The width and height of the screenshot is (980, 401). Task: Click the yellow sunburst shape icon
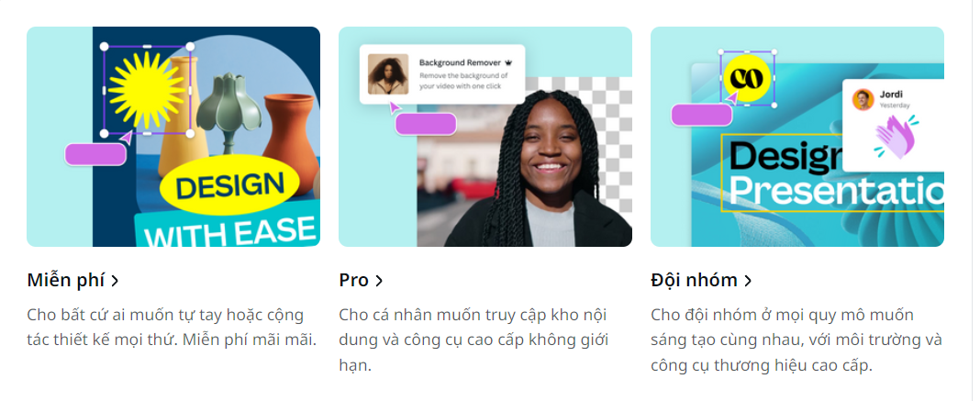click(x=147, y=90)
